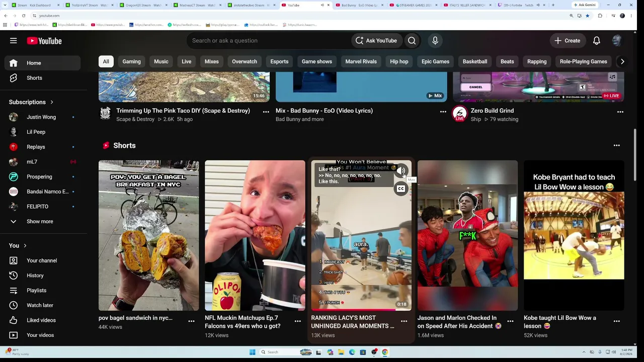The width and height of the screenshot is (644, 362).
Task: Open Your channel in the sidebar
Action: pos(43,260)
